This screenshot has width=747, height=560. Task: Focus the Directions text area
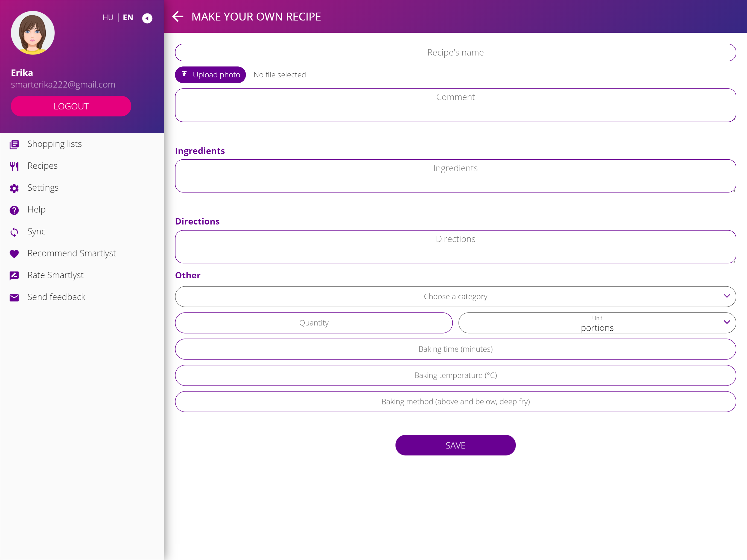tap(456, 247)
